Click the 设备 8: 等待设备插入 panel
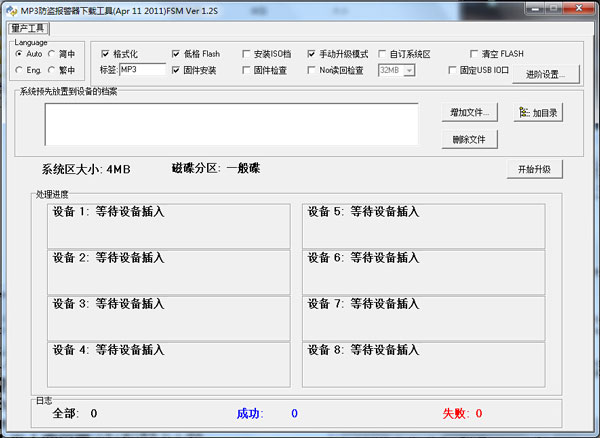The height and width of the screenshot is (438, 600). [424, 365]
